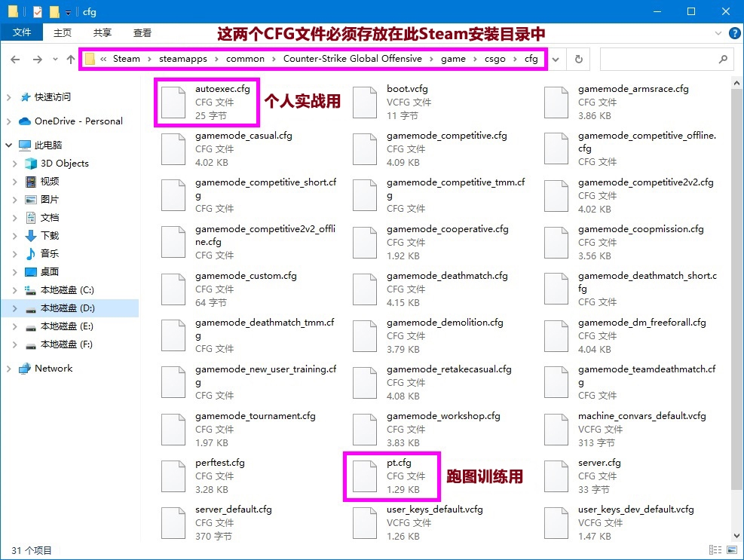The image size is (744, 560).
Task: Switch to the 共享 ribbon tab
Action: pos(102,32)
